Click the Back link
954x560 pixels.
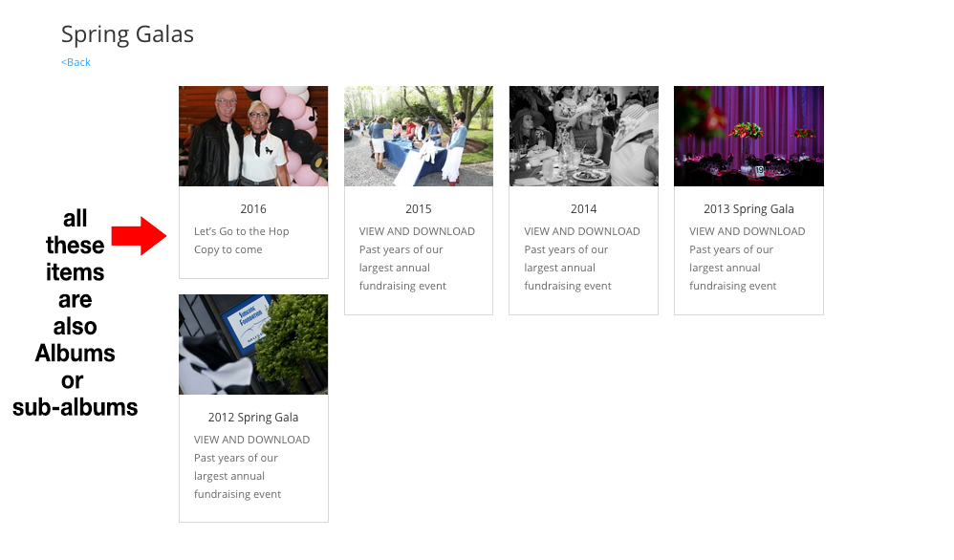coord(76,62)
